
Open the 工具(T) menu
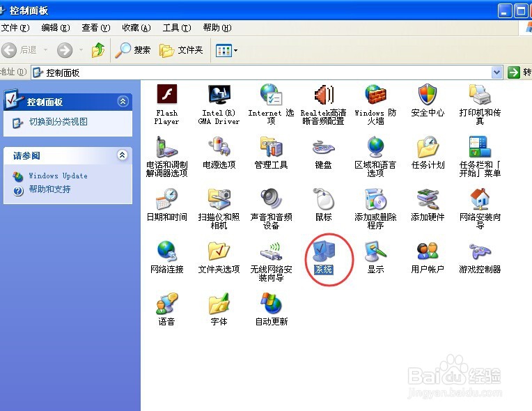(177, 28)
